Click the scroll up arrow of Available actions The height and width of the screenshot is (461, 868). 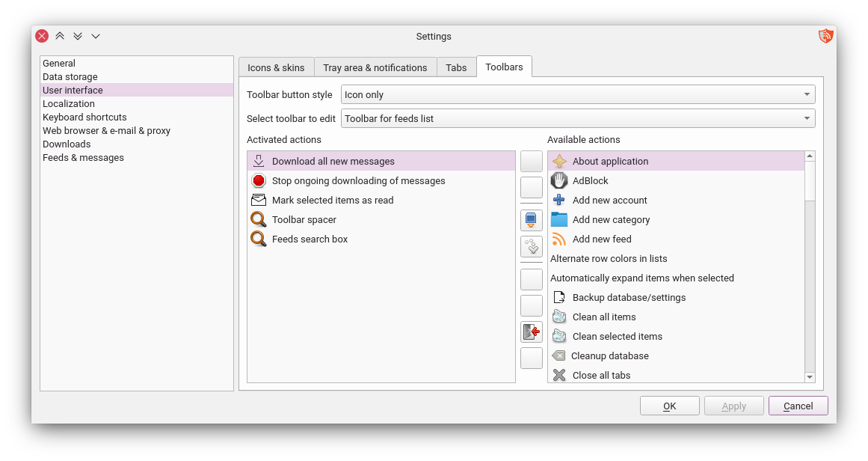pyautogui.click(x=810, y=156)
